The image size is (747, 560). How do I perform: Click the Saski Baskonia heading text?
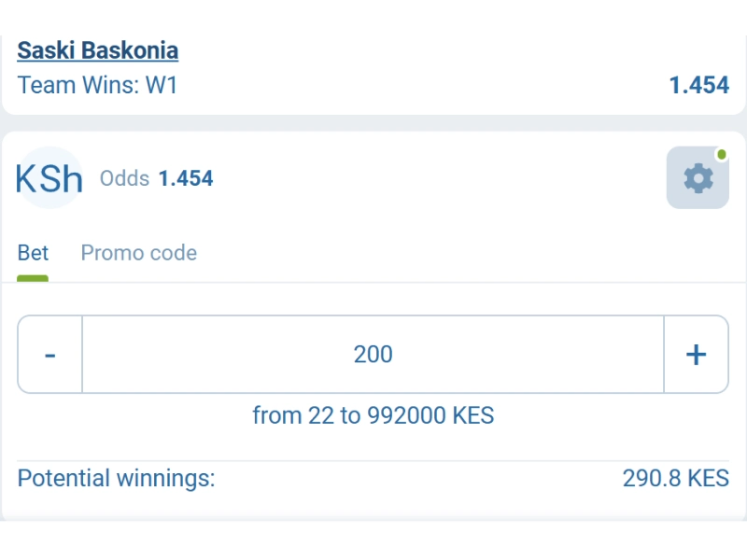98,49
